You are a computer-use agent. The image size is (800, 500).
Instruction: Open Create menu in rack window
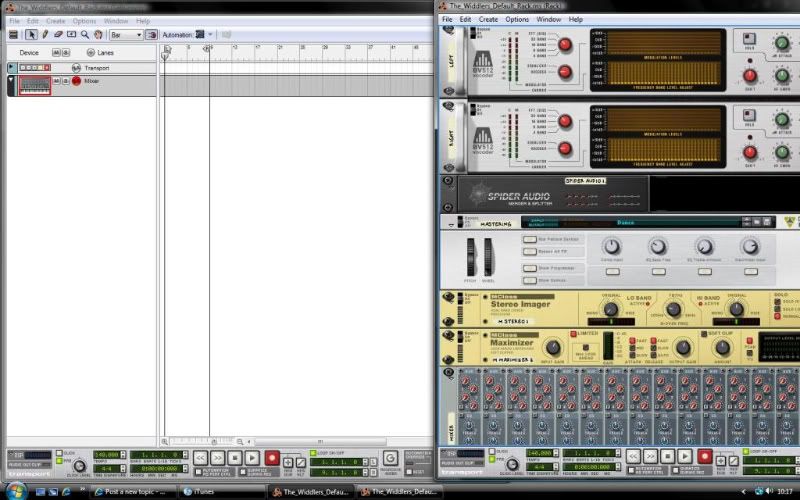point(488,19)
